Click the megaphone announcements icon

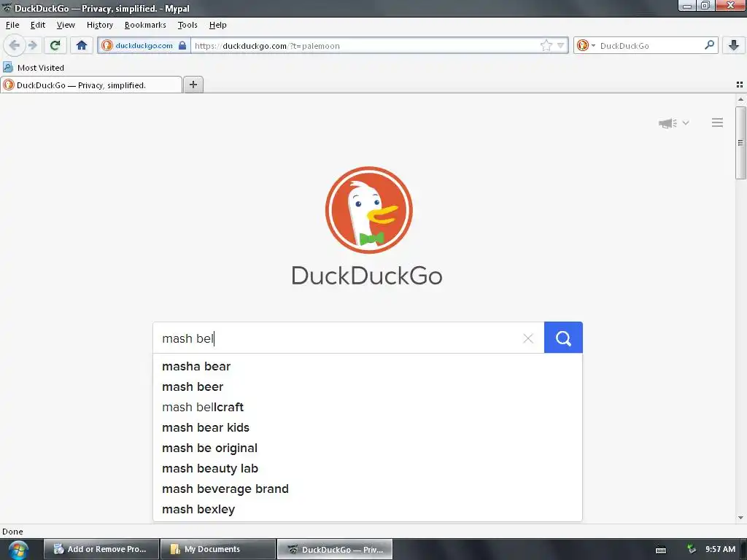667,123
